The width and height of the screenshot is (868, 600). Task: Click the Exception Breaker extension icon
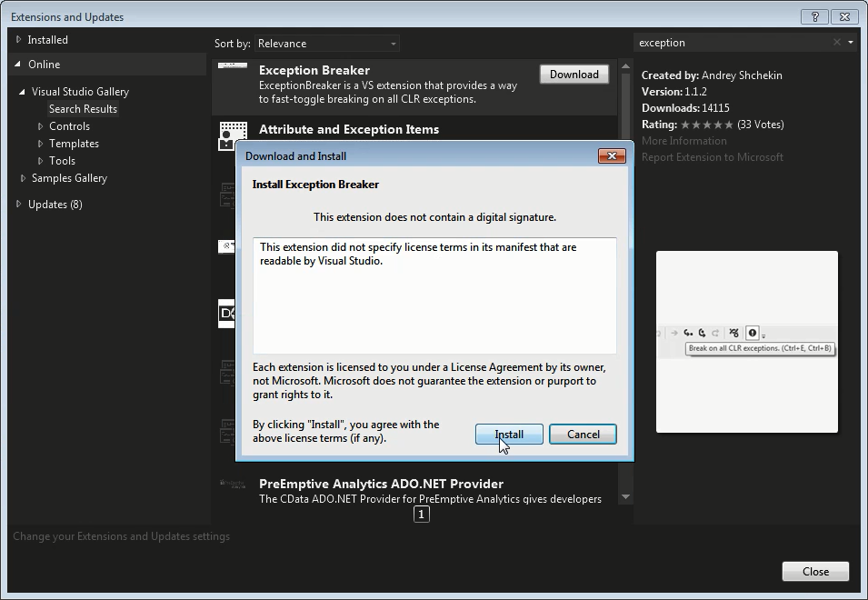tap(233, 65)
